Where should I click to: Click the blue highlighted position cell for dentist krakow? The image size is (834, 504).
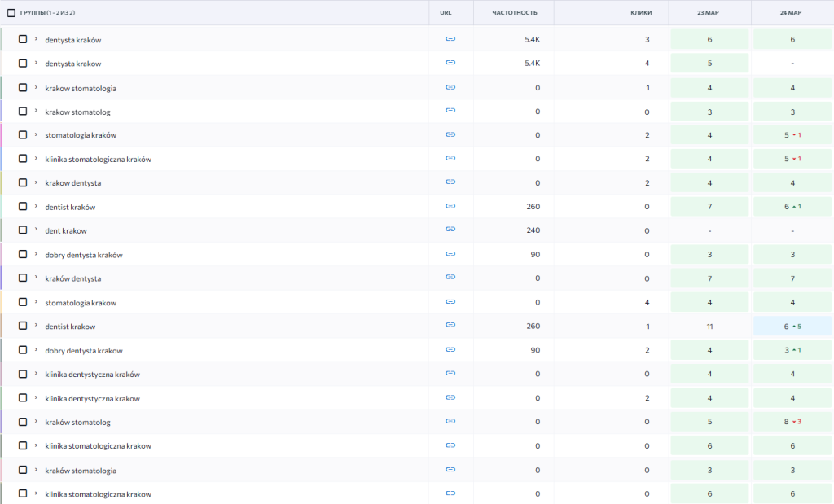coord(792,327)
